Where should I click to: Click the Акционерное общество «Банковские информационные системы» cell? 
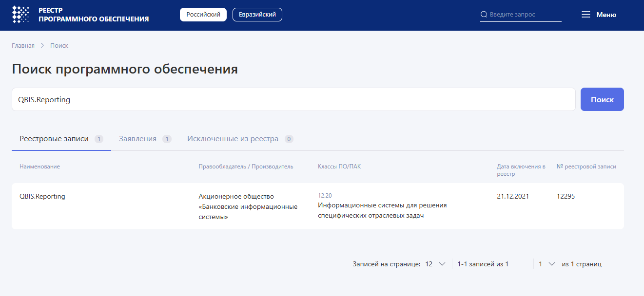[x=248, y=206]
